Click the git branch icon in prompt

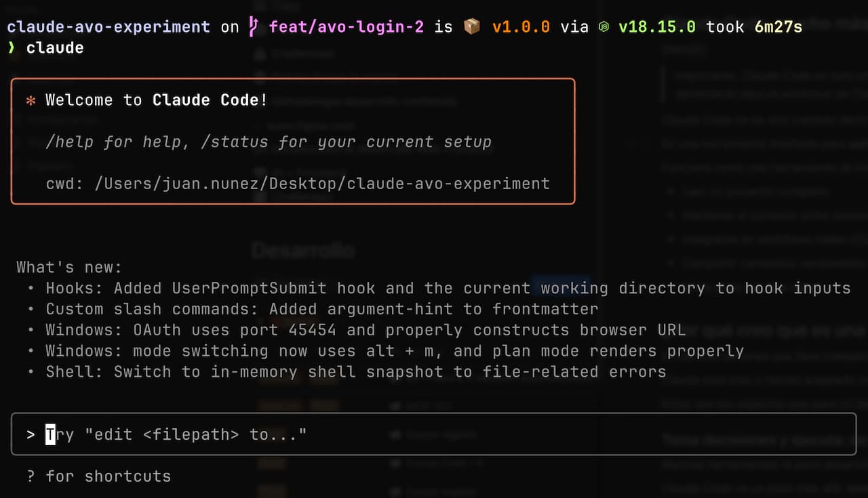[254, 27]
